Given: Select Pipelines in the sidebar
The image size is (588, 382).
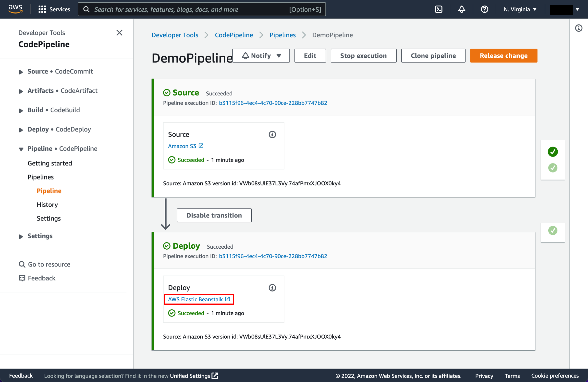Looking at the screenshot, I should pyautogui.click(x=40, y=177).
